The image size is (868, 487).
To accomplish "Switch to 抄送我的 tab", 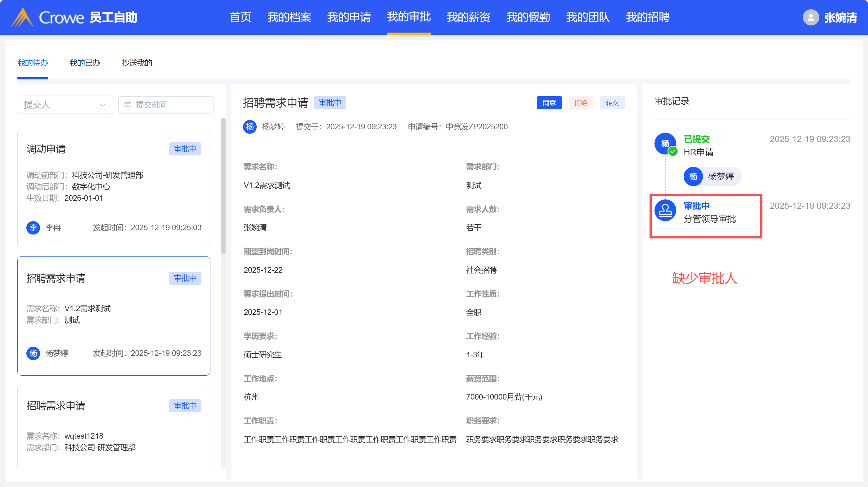I will [x=137, y=63].
